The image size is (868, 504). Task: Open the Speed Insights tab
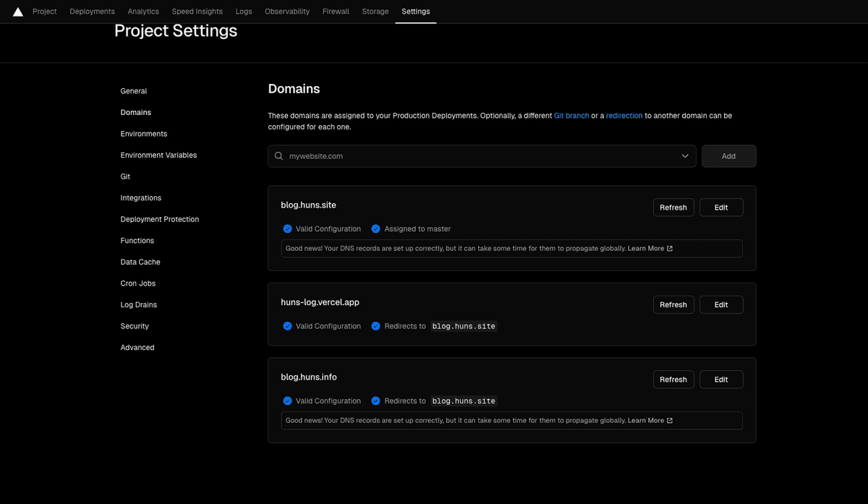coord(197,12)
